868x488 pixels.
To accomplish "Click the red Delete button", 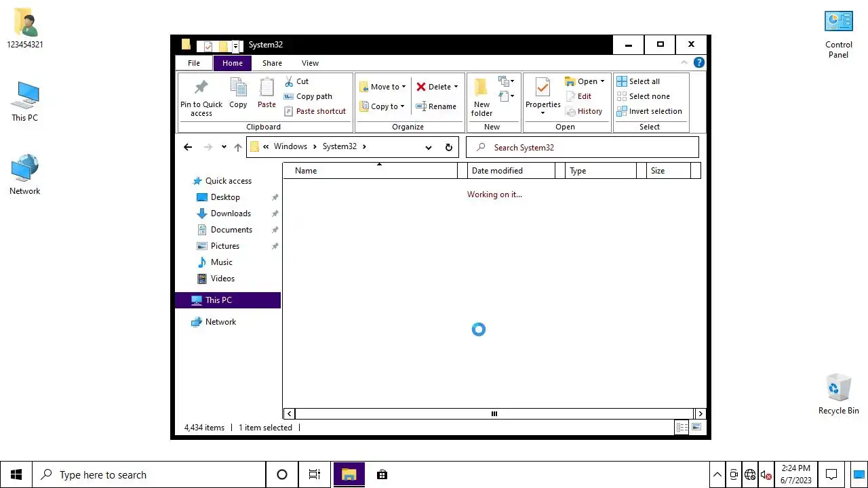I will click(x=433, y=87).
